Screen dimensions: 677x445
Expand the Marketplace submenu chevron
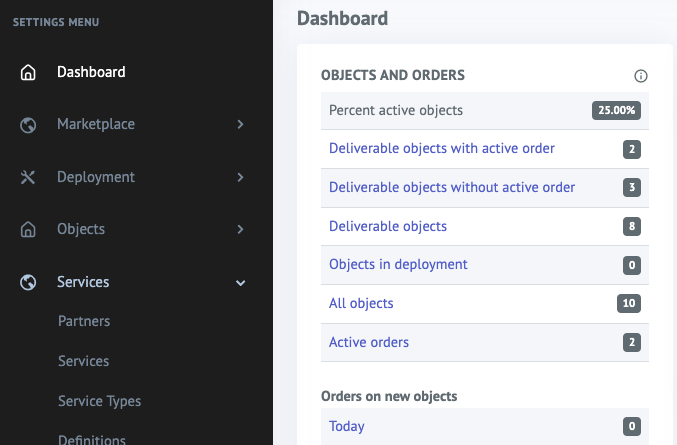point(240,125)
